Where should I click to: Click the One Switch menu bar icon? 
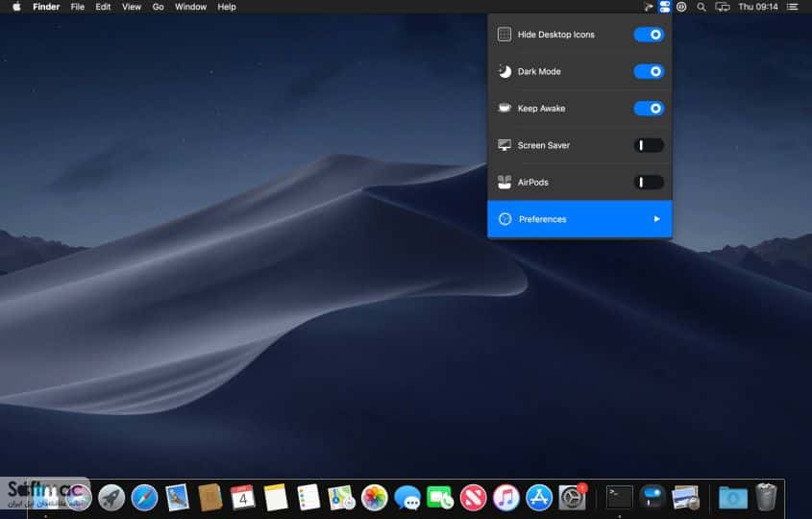(x=664, y=7)
